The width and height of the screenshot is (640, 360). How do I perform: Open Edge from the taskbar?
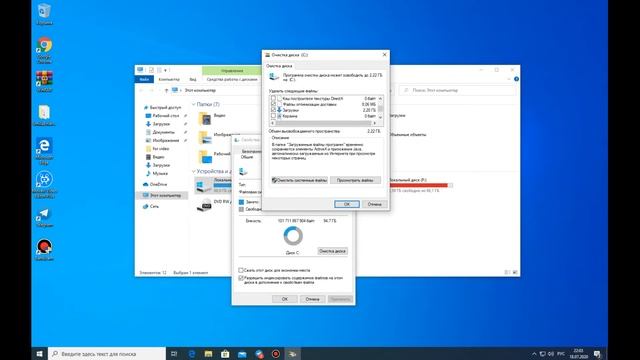pos(192,353)
